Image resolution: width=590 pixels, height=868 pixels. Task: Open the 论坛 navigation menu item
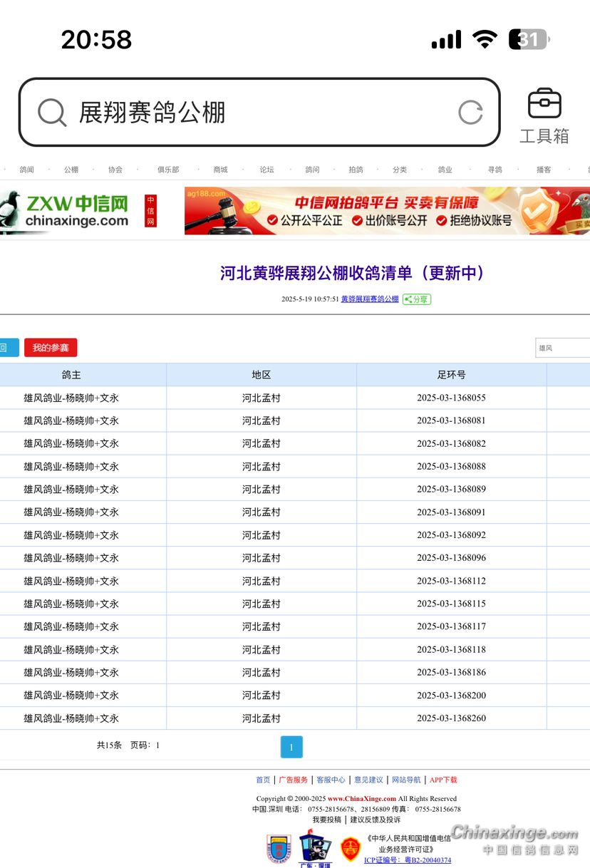tap(266, 170)
